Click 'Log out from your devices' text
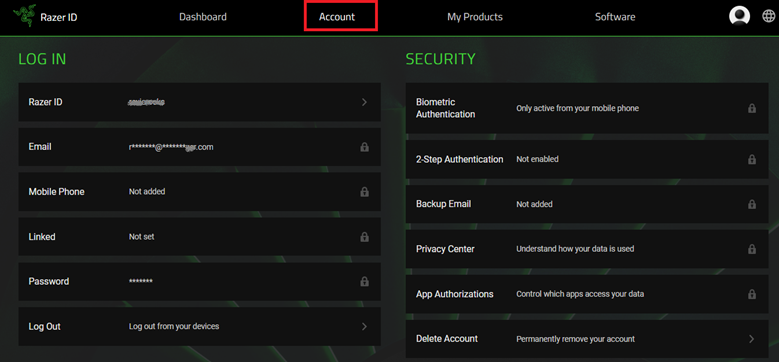 (x=174, y=326)
